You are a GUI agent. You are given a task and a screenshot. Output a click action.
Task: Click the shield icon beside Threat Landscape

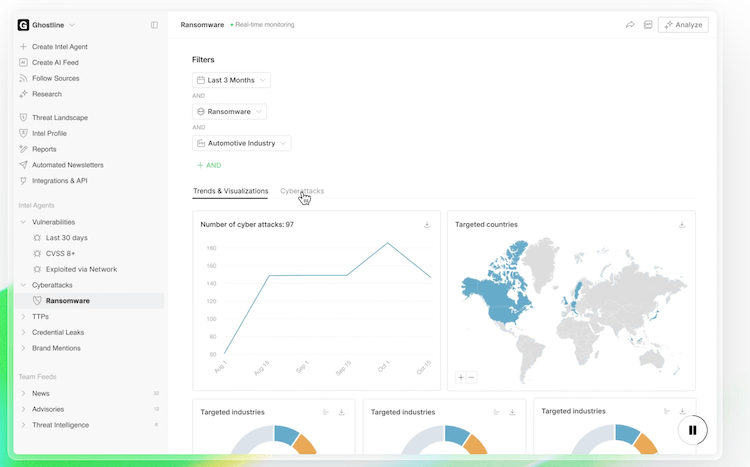(23, 117)
